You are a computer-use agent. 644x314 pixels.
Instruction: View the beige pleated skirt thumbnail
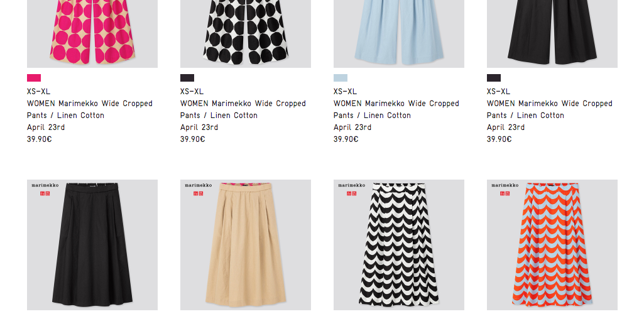click(x=245, y=245)
